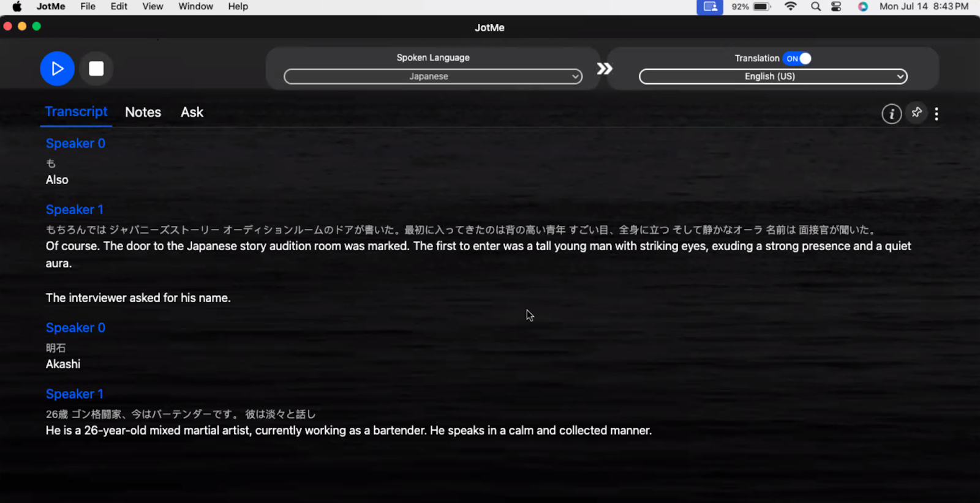Open the three-dot more options menu
Image resolution: width=980 pixels, height=503 pixels.
point(937,113)
